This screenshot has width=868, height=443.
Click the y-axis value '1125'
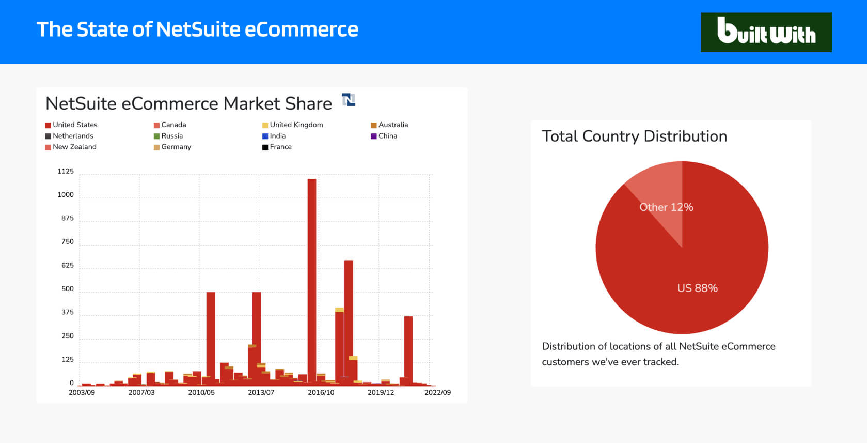pyautogui.click(x=66, y=171)
